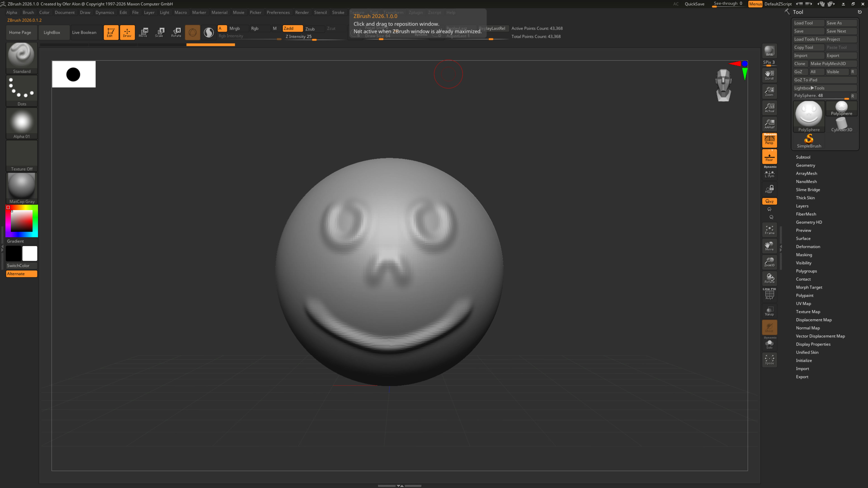Open the Stroke menu
This screenshot has height=488, width=868.
click(x=338, y=12)
